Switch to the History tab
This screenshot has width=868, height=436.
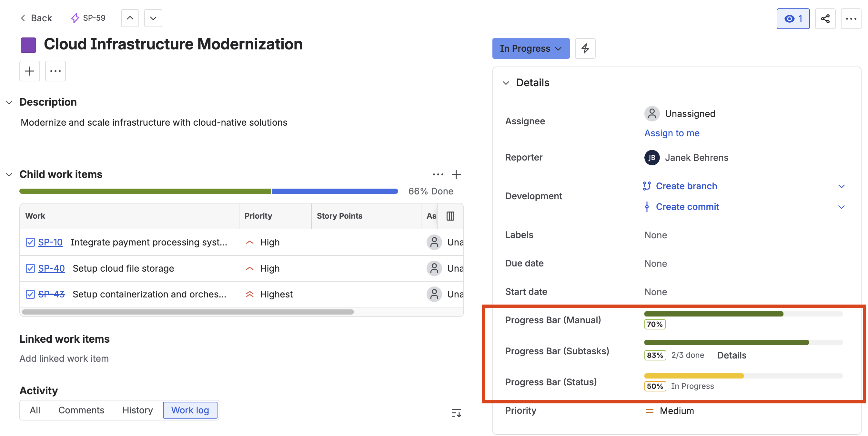coord(137,410)
